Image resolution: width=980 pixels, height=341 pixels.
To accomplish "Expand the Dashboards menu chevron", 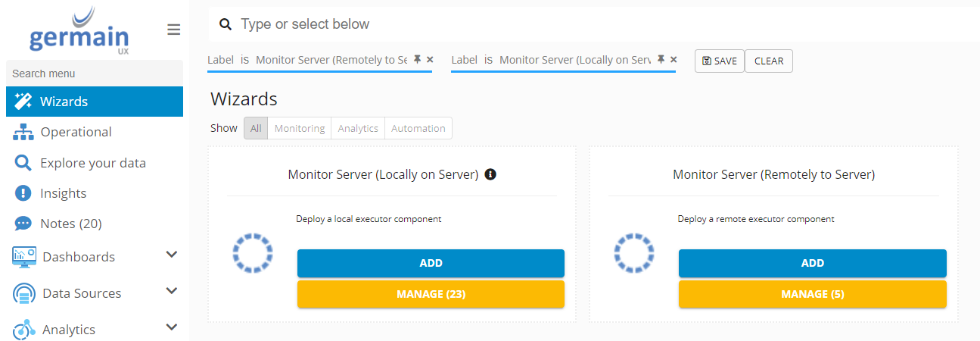I will [x=172, y=255].
